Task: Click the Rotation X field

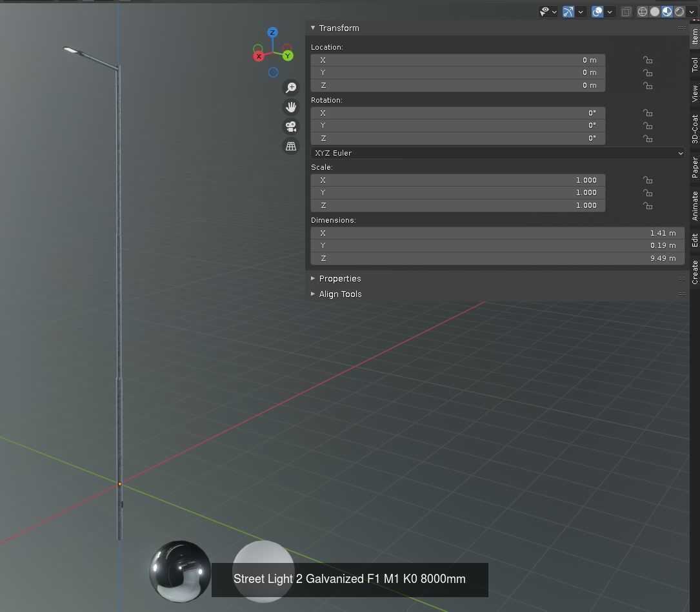Action: 458,113
